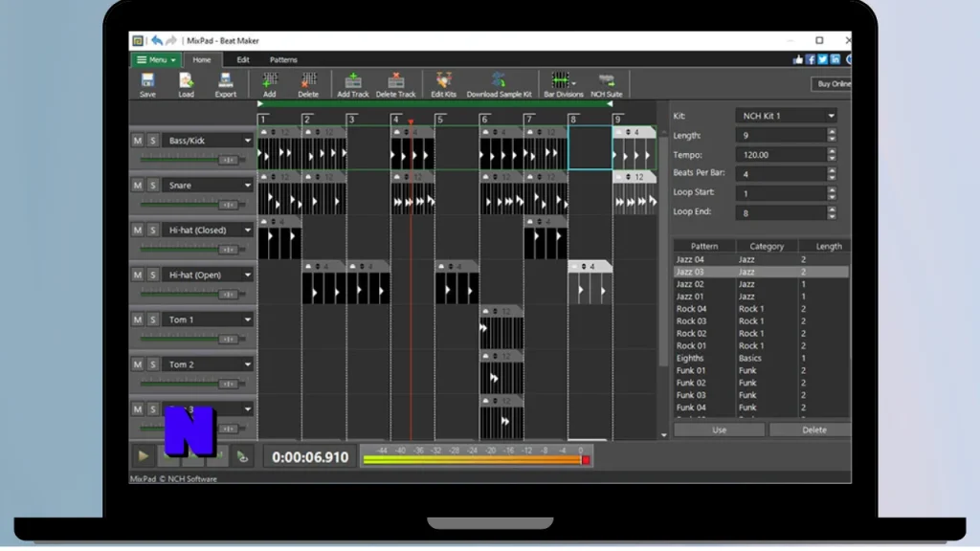Open the NCH Suite icon
980x551 pixels.
(x=606, y=84)
